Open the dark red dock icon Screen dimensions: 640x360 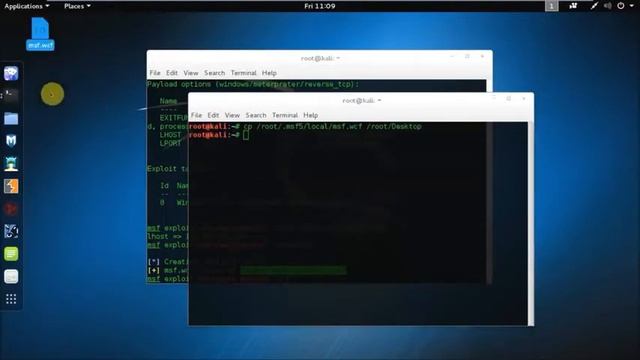click(11, 209)
